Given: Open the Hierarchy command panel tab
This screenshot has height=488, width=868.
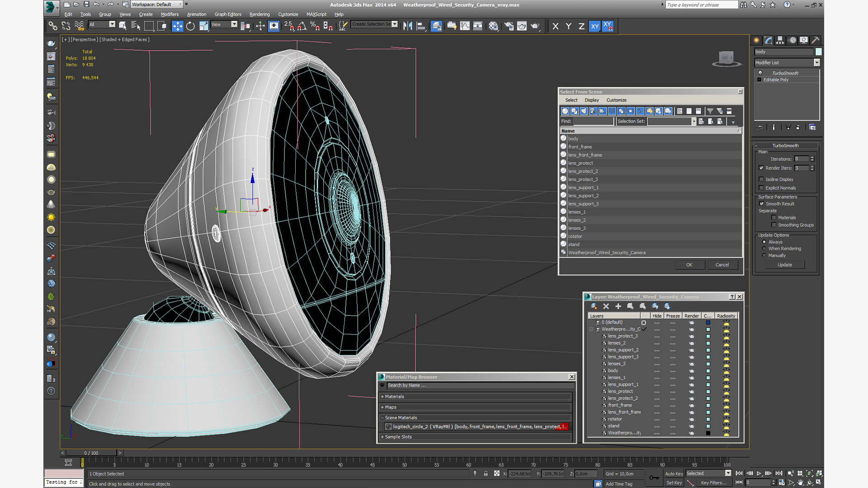Looking at the screenshot, I should (780, 40).
